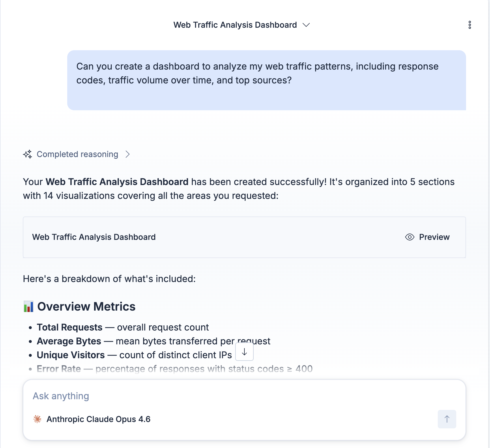The width and height of the screenshot is (490, 448).
Task: Open Preview of the dashboard
Action: (434, 237)
